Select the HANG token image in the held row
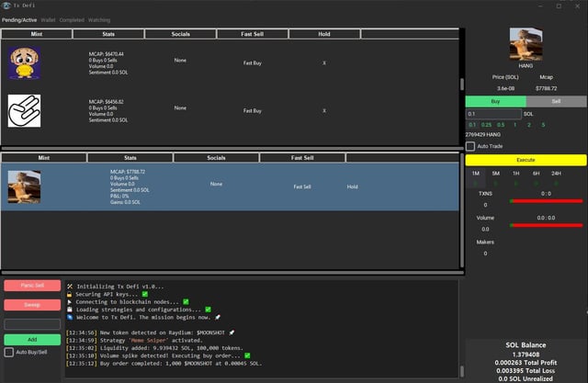This screenshot has width=588, height=383. (x=24, y=186)
